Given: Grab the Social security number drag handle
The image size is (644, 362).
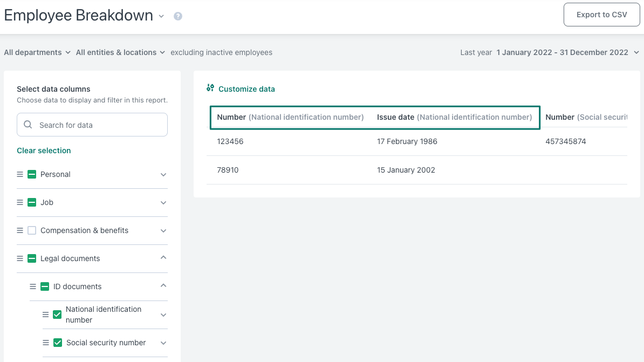Looking at the screenshot, I should (x=46, y=342).
